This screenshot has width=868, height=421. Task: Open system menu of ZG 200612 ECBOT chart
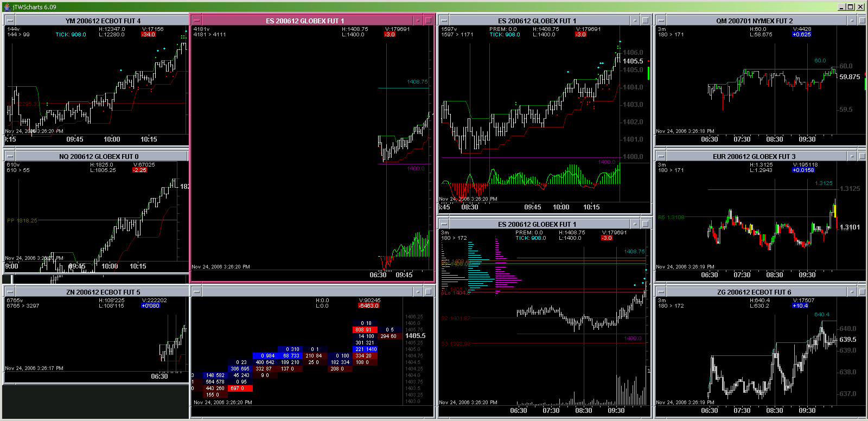coord(661,291)
